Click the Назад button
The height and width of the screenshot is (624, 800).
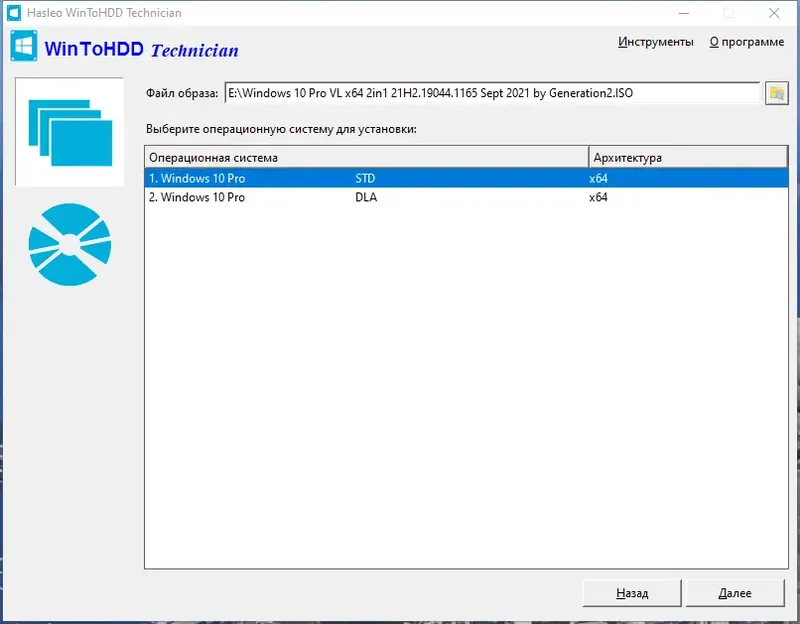click(x=632, y=593)
